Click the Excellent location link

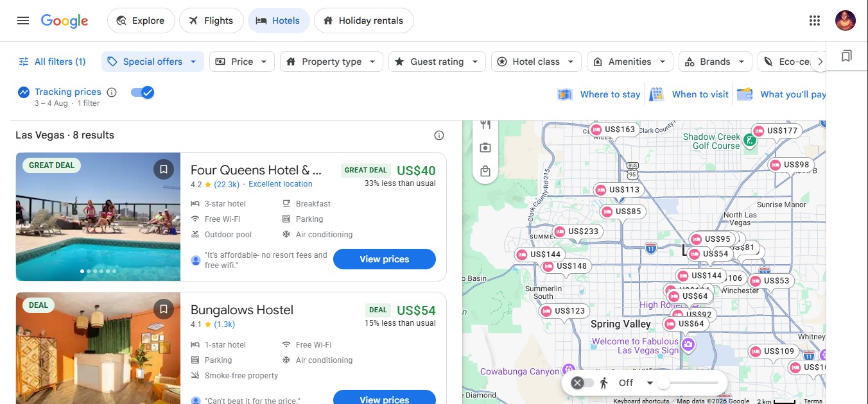click(281, 184)
